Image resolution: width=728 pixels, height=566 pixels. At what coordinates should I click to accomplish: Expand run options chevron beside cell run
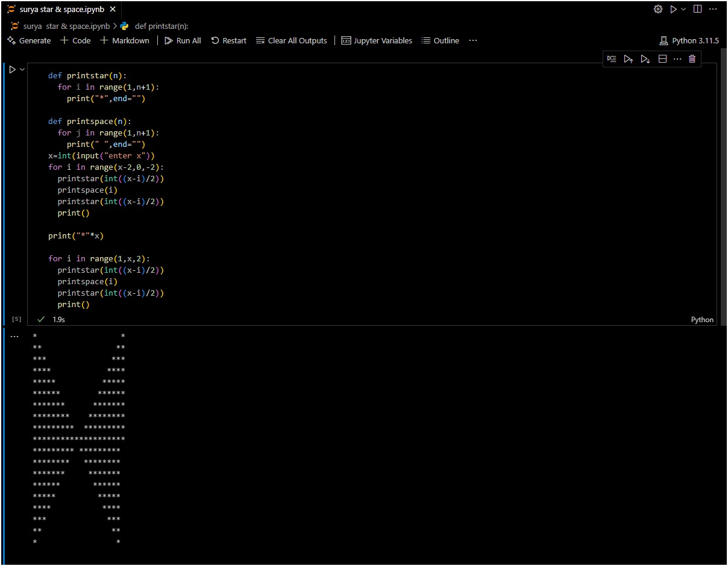pos(23,70)
